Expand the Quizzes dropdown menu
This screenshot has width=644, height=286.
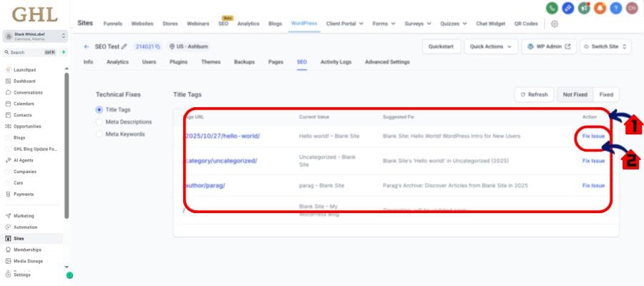[x=454, y=24]
